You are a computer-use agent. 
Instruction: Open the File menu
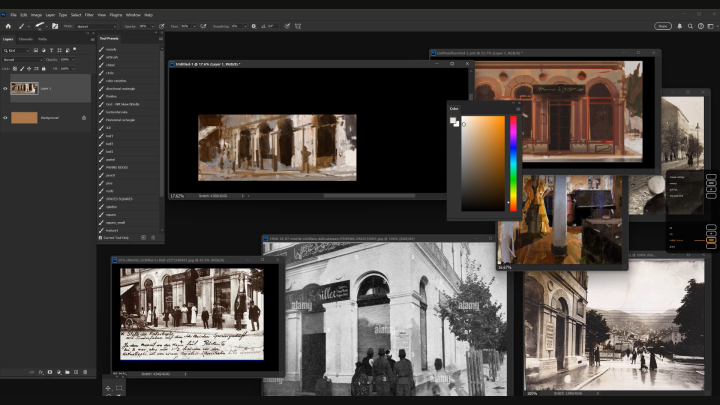tap(13, 15)
